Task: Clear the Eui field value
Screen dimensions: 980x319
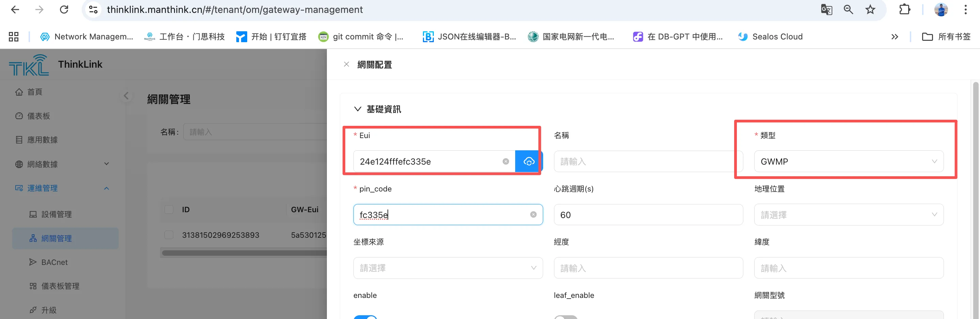Action: pyautogui.click(x=506, y=162)
